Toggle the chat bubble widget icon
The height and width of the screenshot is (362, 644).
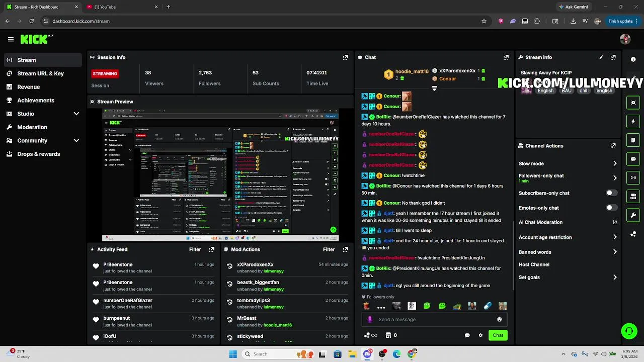pyautogui.click(x=633, y=159)
